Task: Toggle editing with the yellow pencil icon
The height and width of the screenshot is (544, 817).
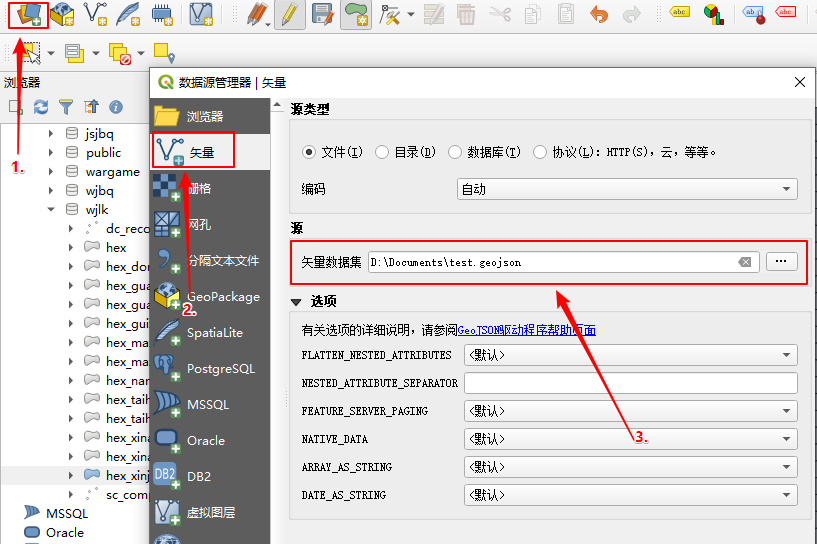Action: pos(290,14)
